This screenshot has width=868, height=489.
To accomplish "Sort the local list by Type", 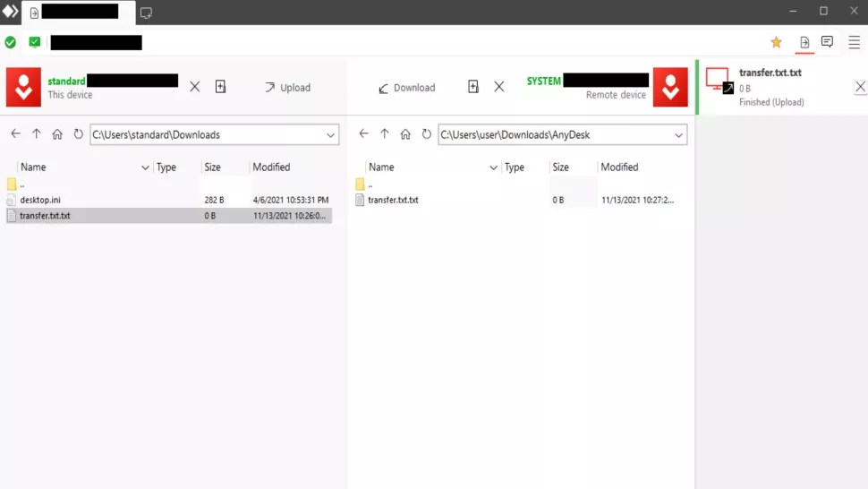I will (166, 167).
